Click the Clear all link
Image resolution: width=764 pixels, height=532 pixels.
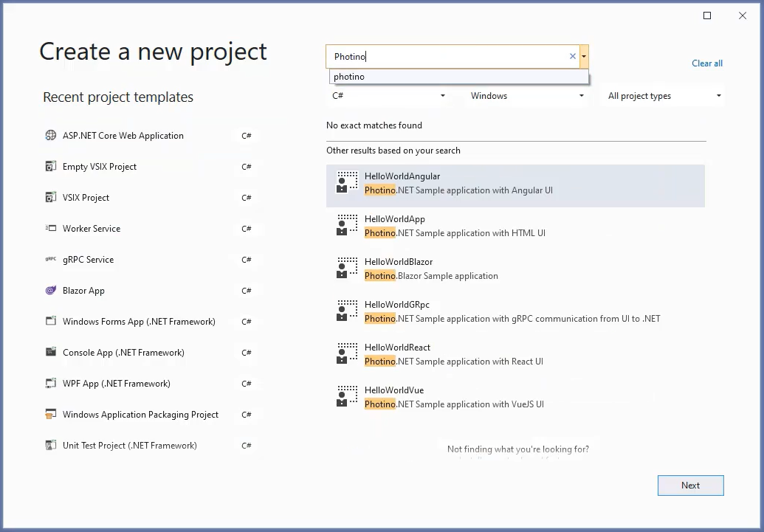(707, 63)
